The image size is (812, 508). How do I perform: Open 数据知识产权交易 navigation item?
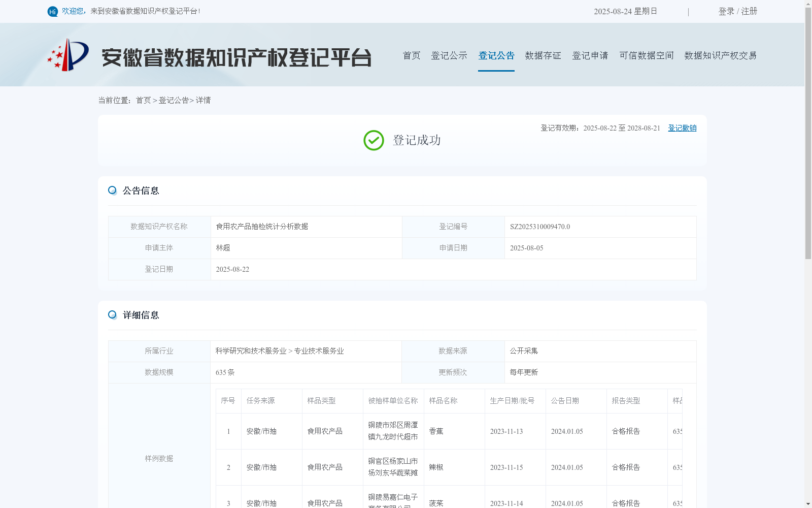721,55
